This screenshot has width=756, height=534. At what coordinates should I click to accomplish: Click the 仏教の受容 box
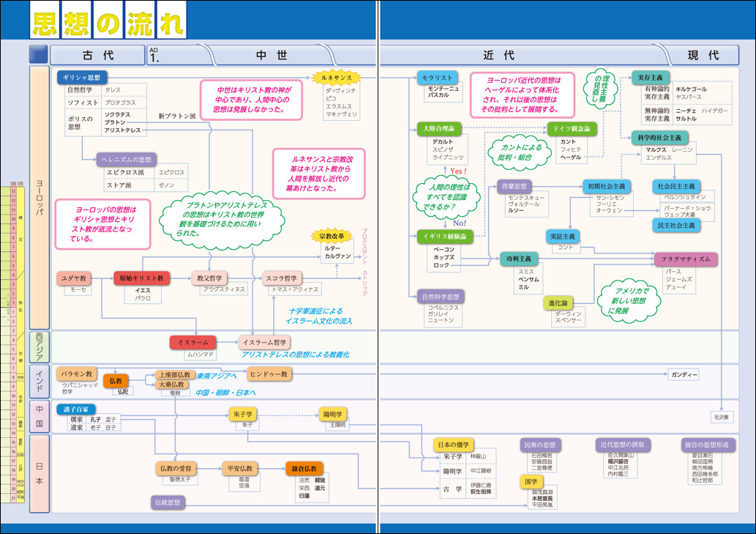(176, 468)
